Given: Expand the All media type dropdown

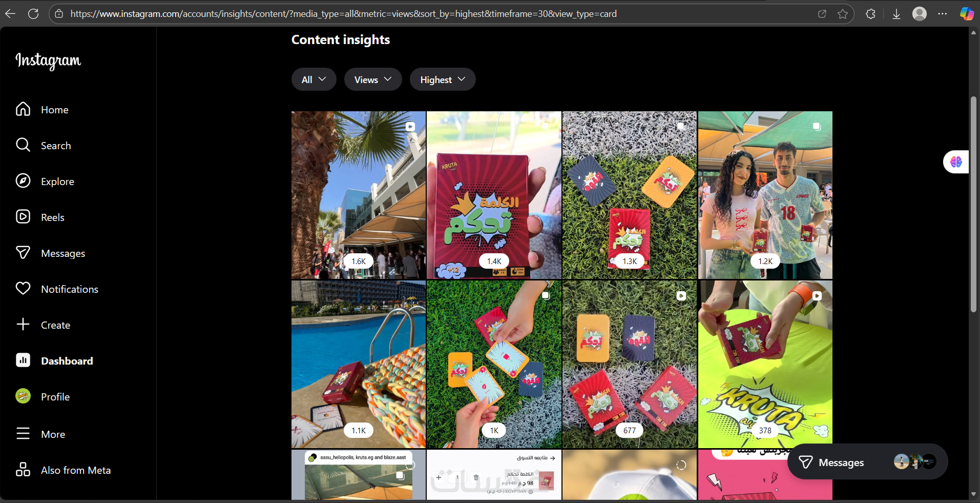Looking at the screenshot, I should [314, 79].
